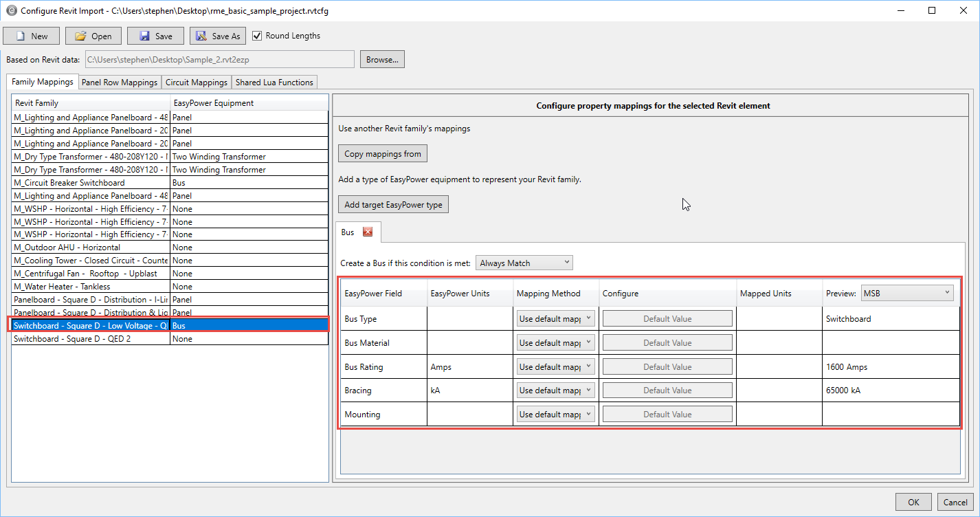The width and height of the screenshot is (980, 517).
Task: Switch to Panel Row Mappings tab
Action: [120, 82]
